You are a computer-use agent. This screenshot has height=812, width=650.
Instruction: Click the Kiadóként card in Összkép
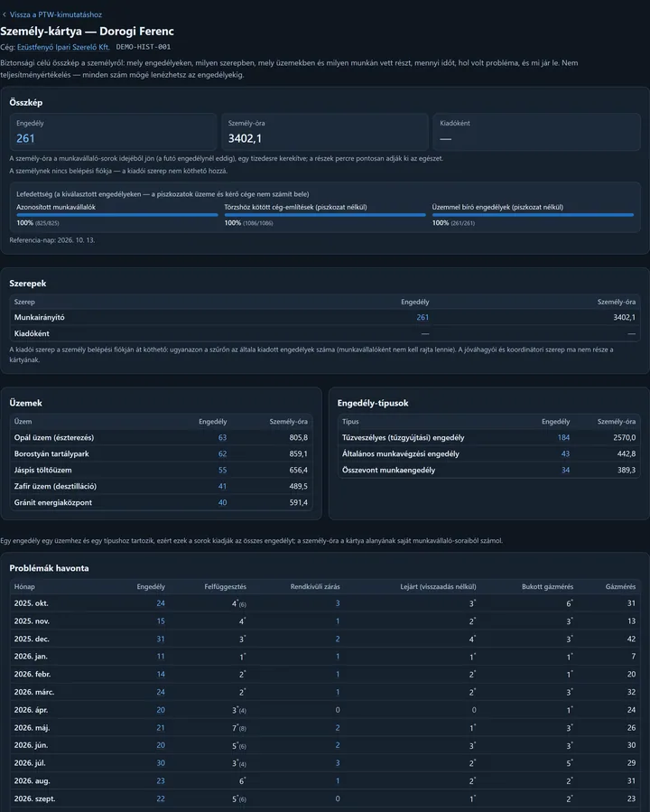pyautogui.click(x=536, y=132)
